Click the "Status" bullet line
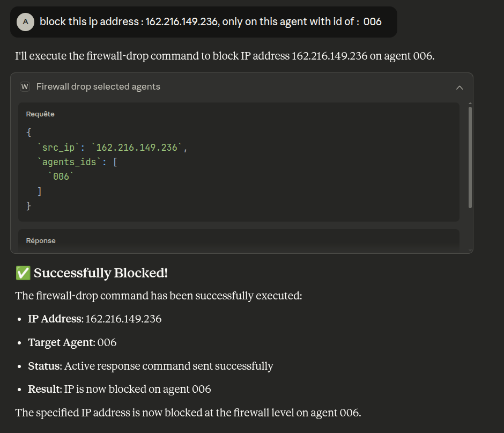The image size is (504, 433). pos(151,366)
